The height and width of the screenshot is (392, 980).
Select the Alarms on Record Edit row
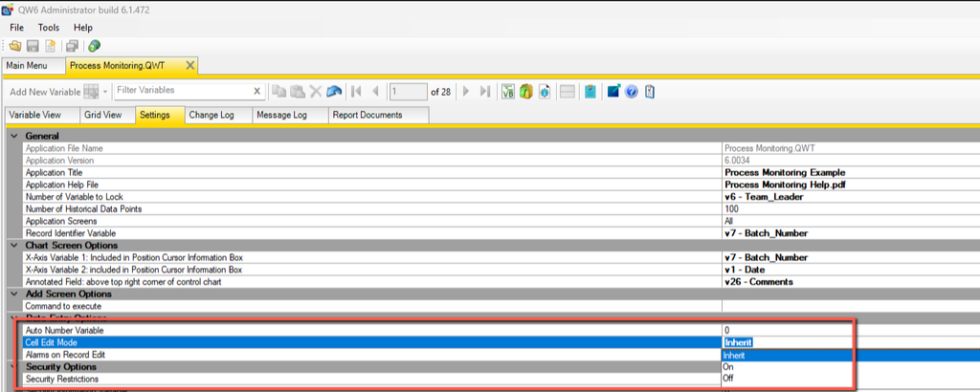coord(372,355)
